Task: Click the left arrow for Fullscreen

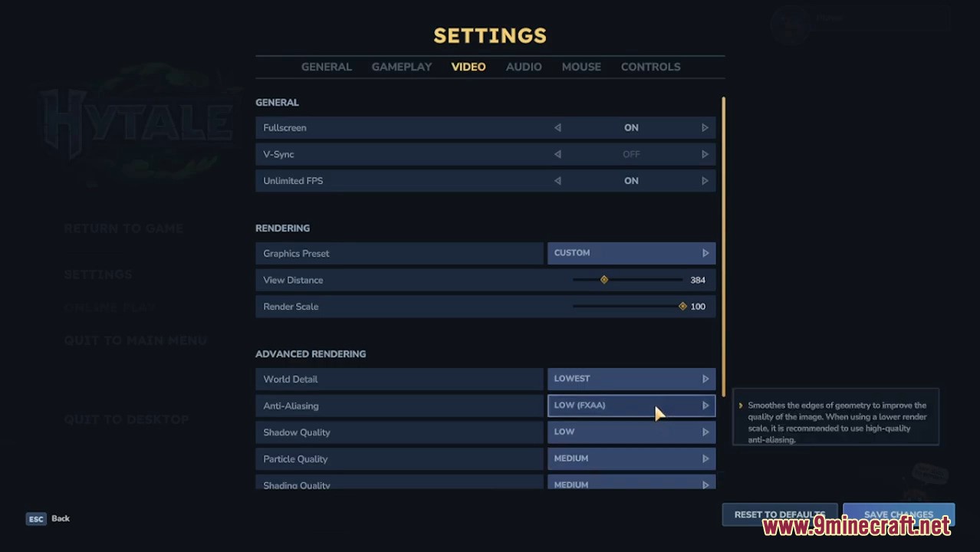Action: pos(557,128)
